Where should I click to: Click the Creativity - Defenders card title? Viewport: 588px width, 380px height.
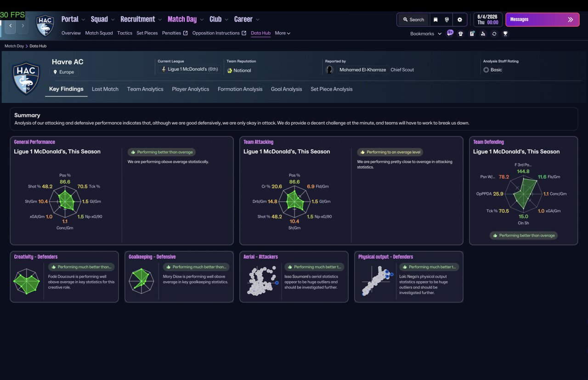coord(36,257)
